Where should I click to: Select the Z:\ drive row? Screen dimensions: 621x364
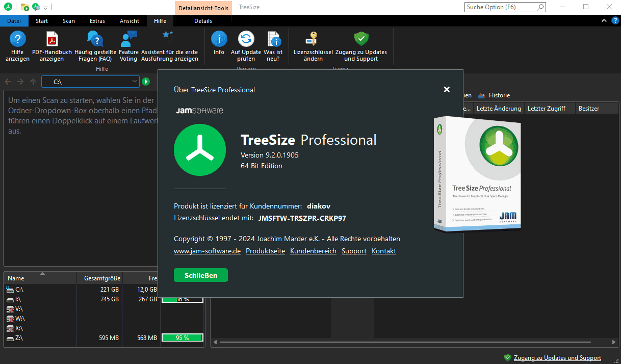tap(105, 338)
